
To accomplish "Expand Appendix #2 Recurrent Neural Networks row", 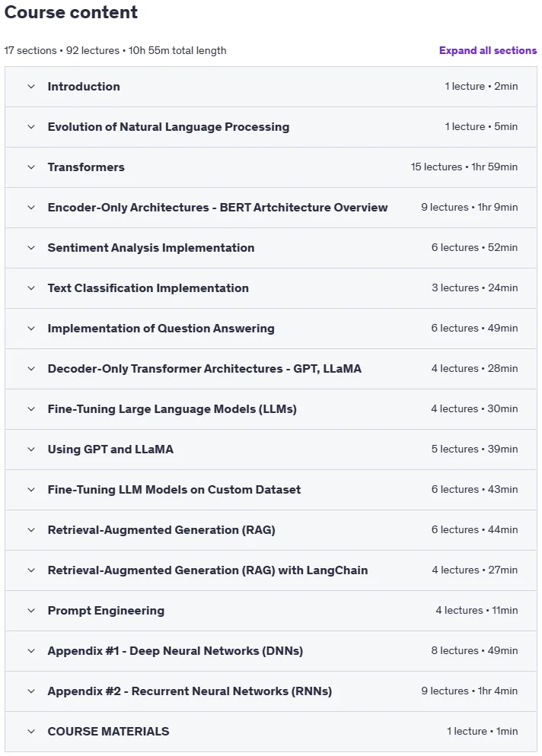I will coord(271,691).
